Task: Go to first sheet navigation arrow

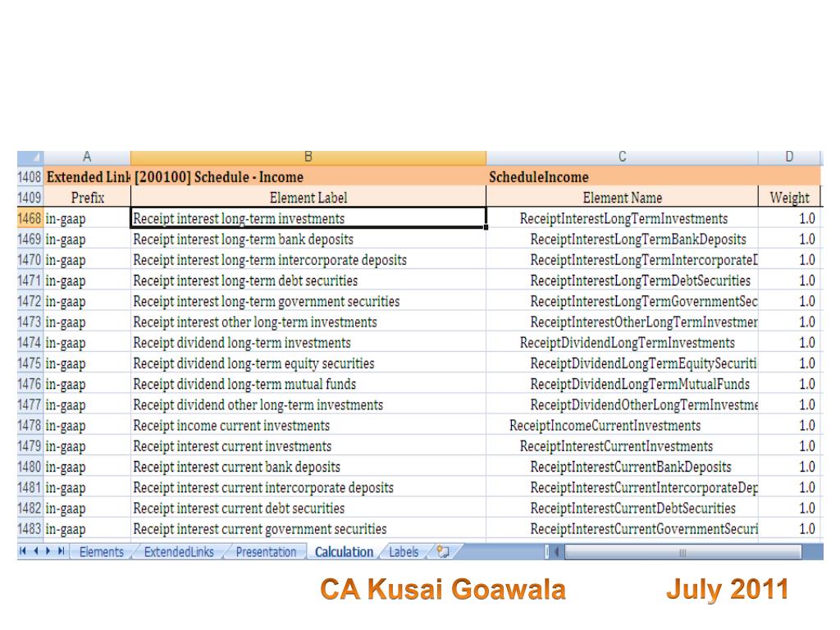Action: pos(22,550)
